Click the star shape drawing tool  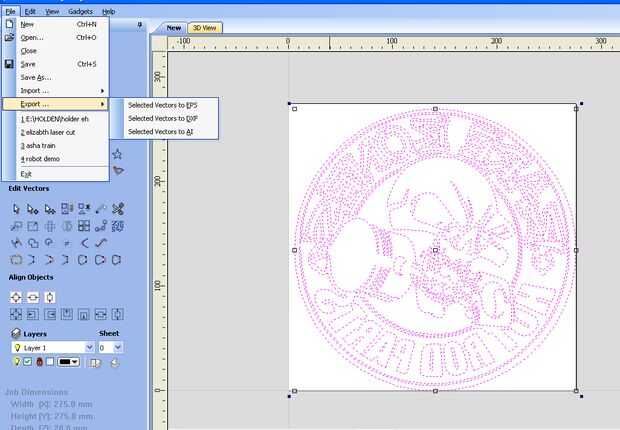[117, 154]
